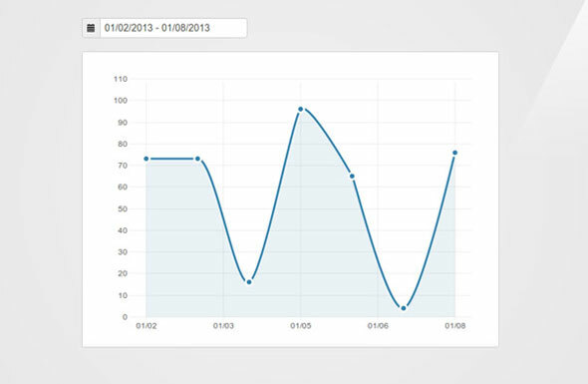The height and width of the screenshot is (384, 588).
Task: Select the last data point at 01/08
Action: (x=454, y=153)
